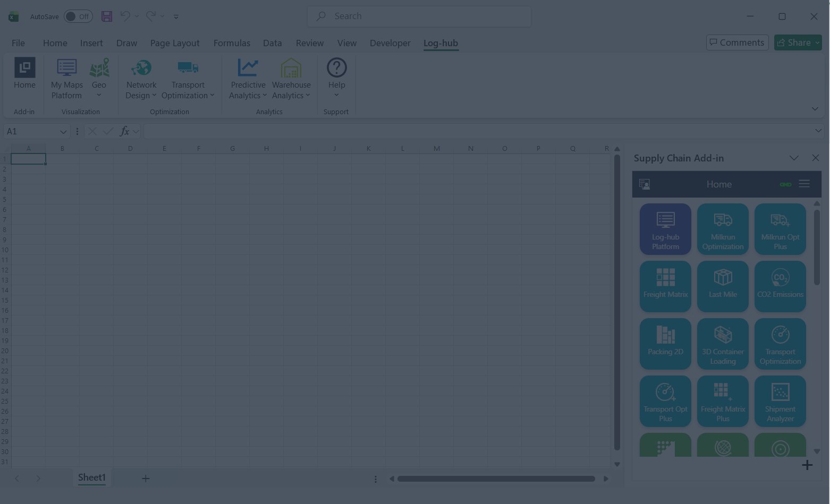Click the Milkrun Optimization tile
The height and width of the screenshot is (504, 830).
(x=723, y=229)
